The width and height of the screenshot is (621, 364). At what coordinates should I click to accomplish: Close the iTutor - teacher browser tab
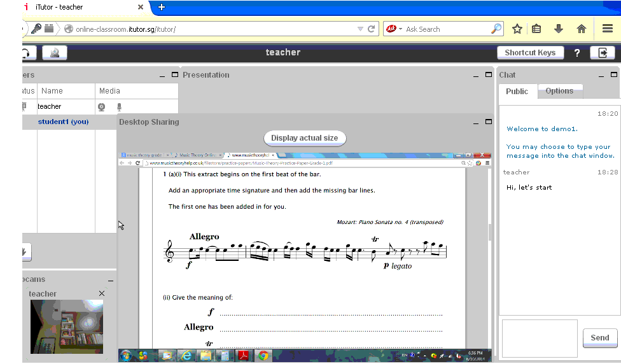pos(140,7)
